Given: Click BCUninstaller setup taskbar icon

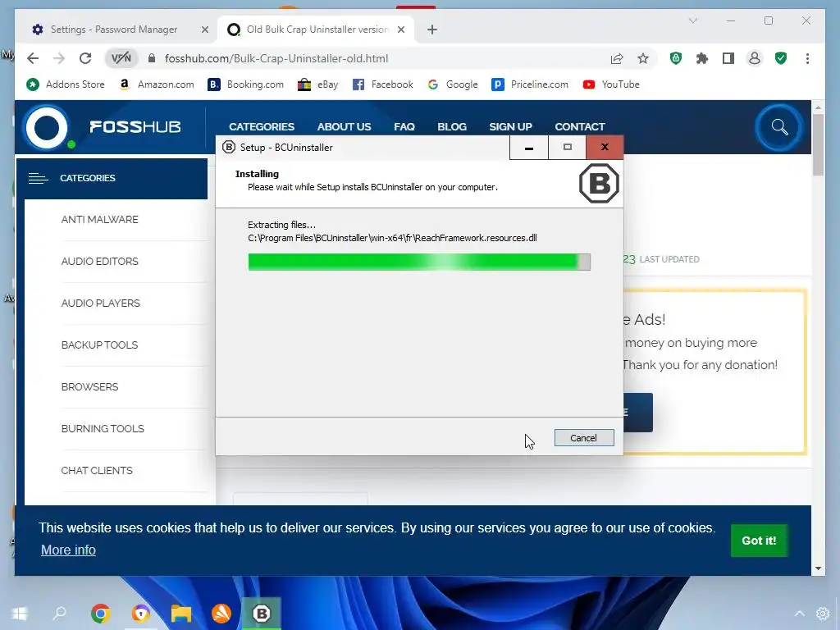Looking at the screenshot, I should tap(262, 614).
